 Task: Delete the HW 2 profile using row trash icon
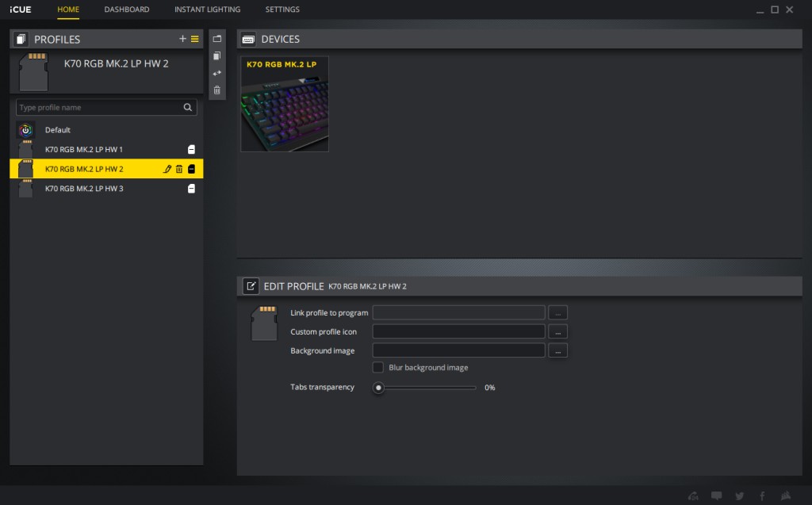179,169
